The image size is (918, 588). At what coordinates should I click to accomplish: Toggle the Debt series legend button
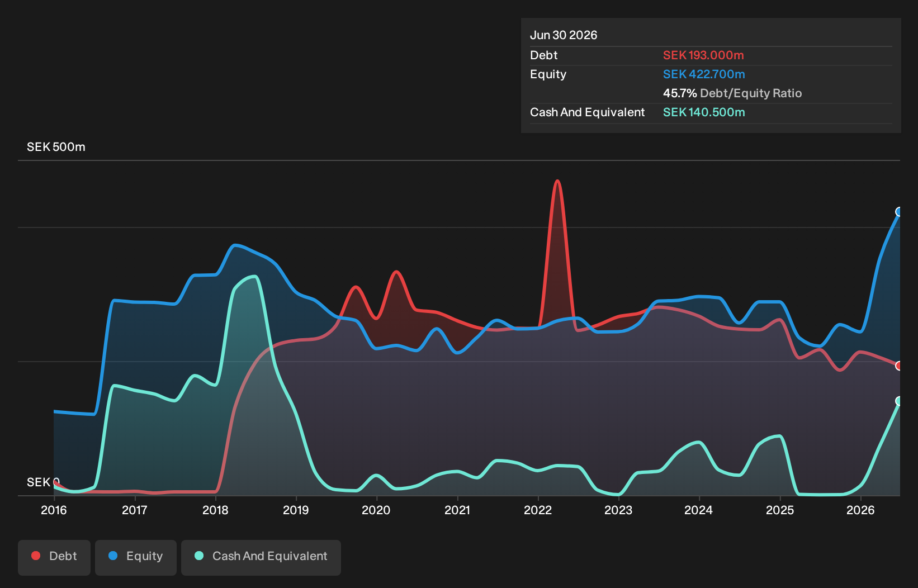54,557
